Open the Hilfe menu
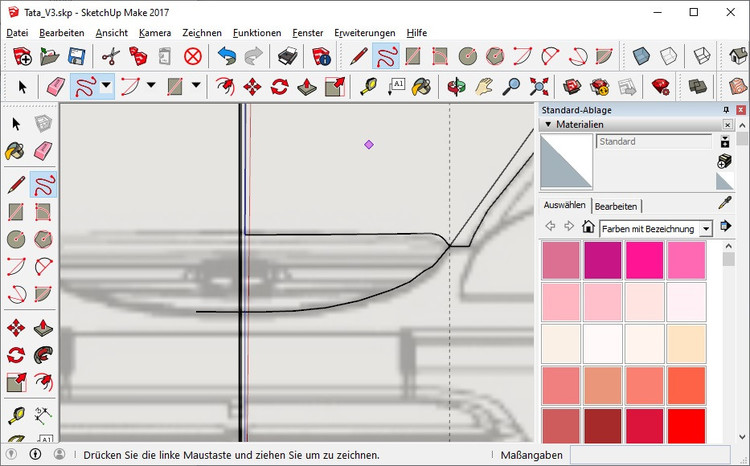 [417, 33]
